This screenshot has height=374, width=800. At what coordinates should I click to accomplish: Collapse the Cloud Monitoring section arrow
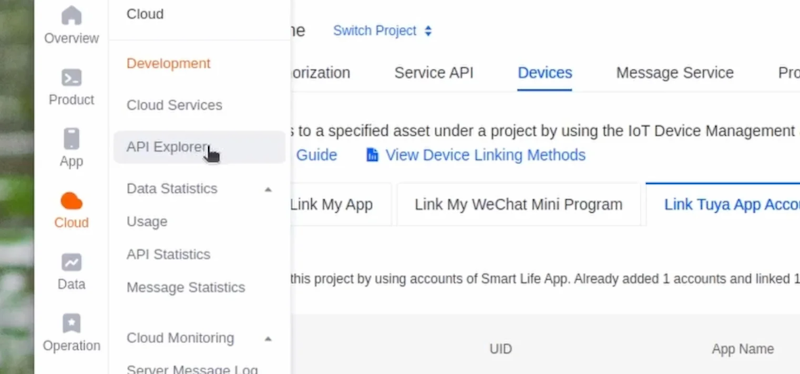click(x=268, y=339)
